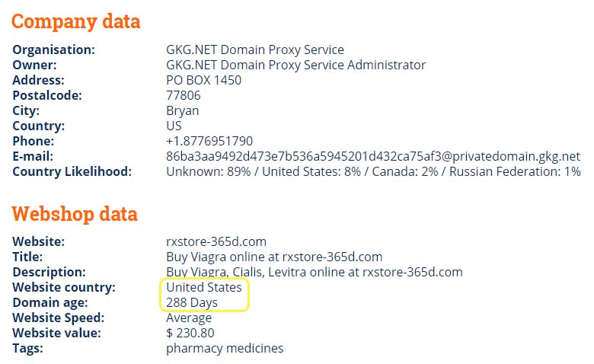Click the PO BOX 1450 address value
Viewport: 594px width, 364px height.
[204, 80]
